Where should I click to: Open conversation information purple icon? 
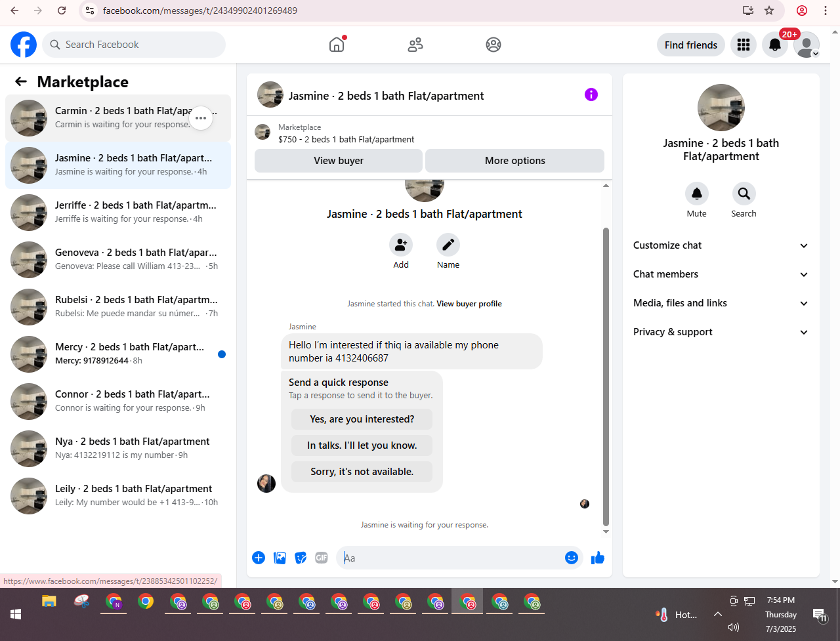tap(591, 94)
